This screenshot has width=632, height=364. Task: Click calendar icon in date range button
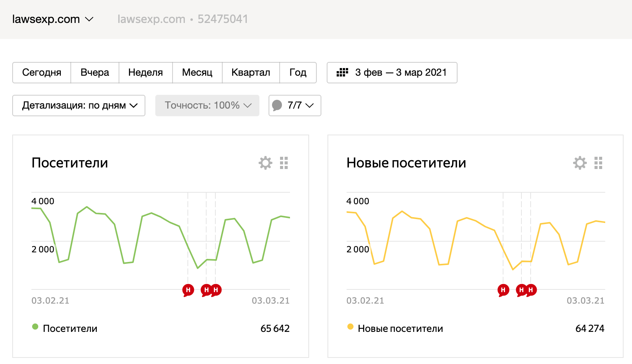pos(342,72)
